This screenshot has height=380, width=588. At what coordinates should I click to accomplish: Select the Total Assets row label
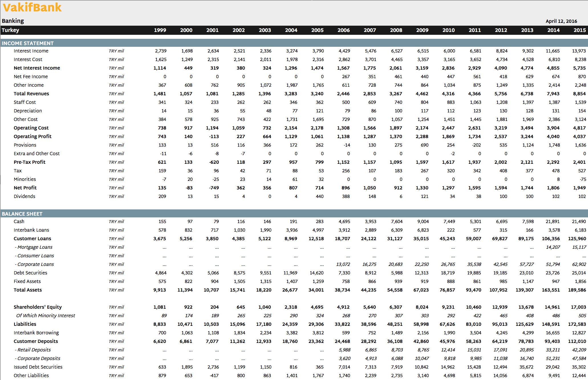click(x=28, y=290)
